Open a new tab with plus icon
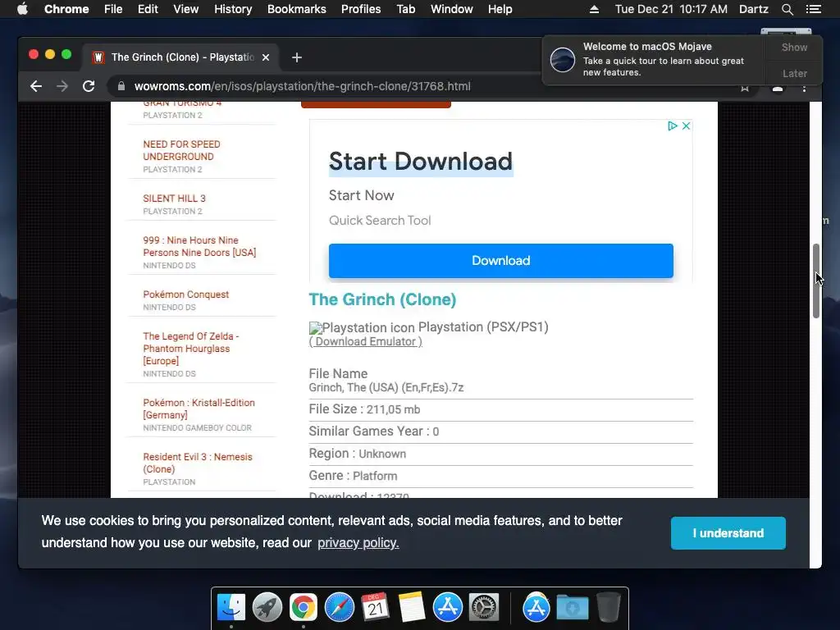This screenshot has width=840, height=630. pos(297,57)
